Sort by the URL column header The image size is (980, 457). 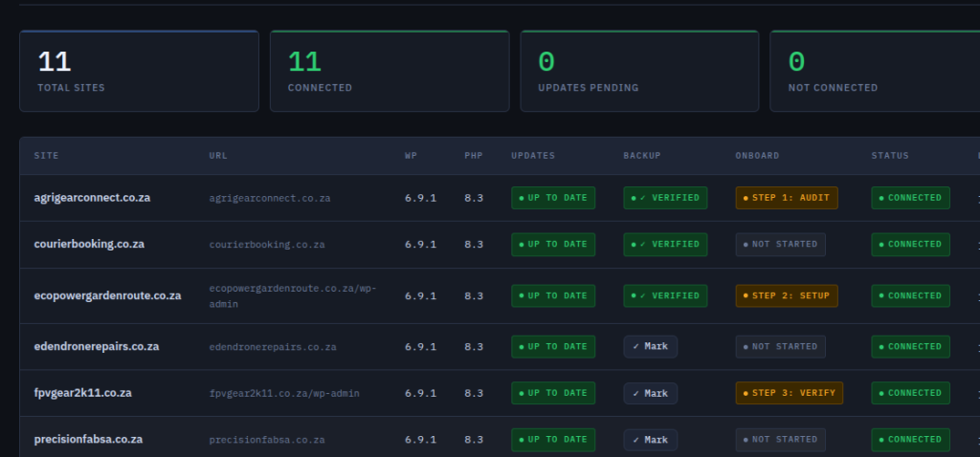tap(217, 156)
